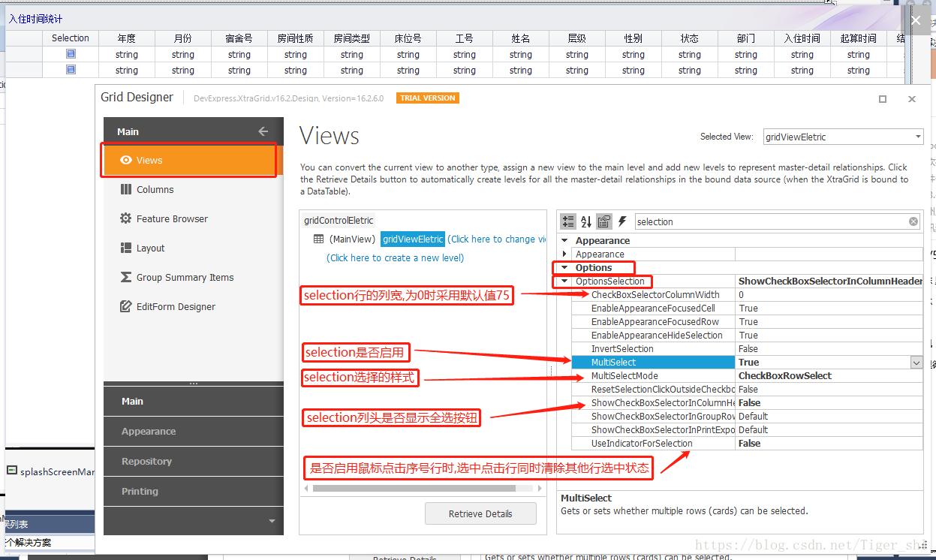The height and width of the screenshot is (560, 936).
Task: Select EnableAppearanceFocusedRow property
Action: pos(655,322)
